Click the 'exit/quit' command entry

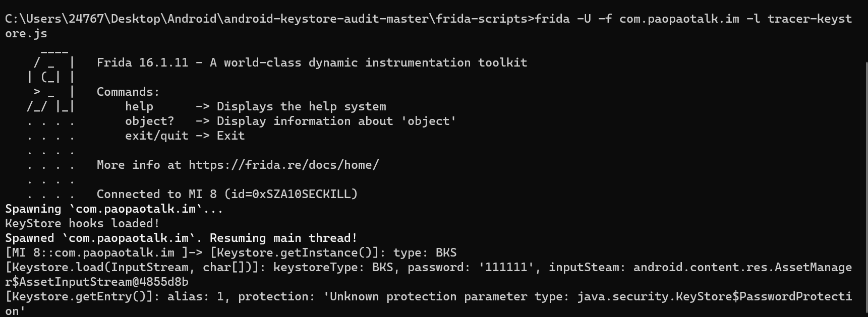click(x=156, y=136)
